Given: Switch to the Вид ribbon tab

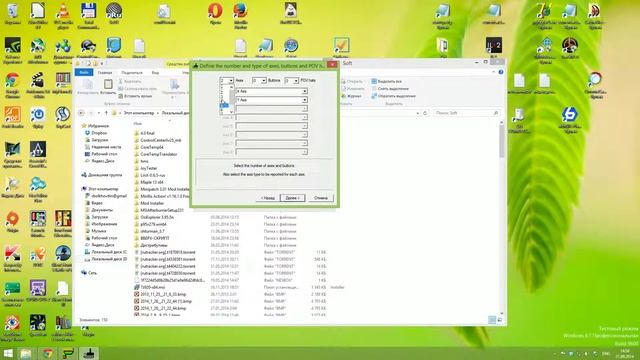Looking at the screenshot, I should pos(156,73).
